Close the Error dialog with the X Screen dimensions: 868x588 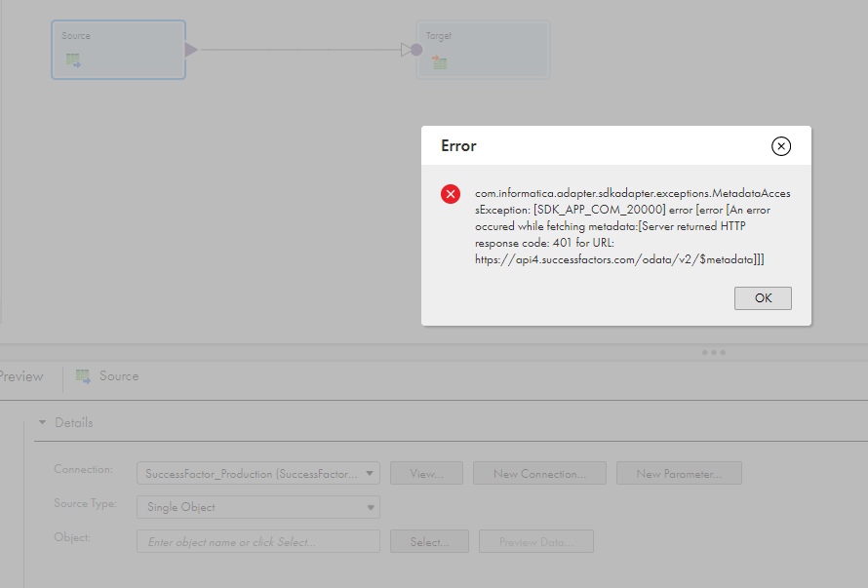click(781, 146)
